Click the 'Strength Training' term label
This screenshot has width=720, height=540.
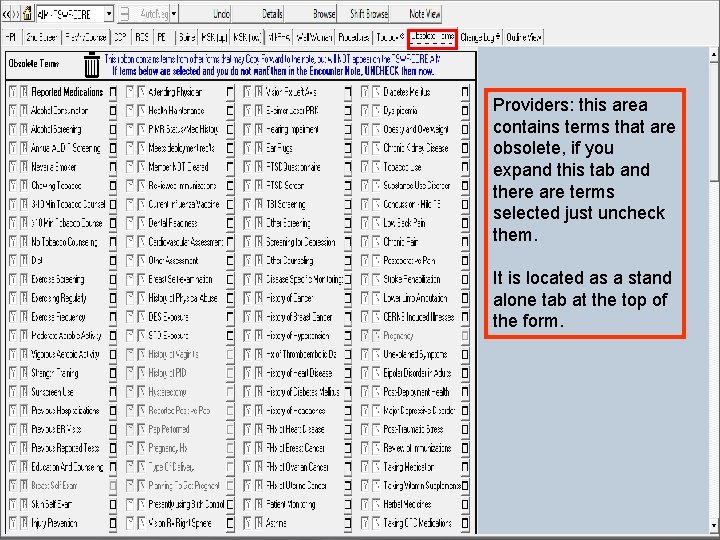tap(55, 373)
